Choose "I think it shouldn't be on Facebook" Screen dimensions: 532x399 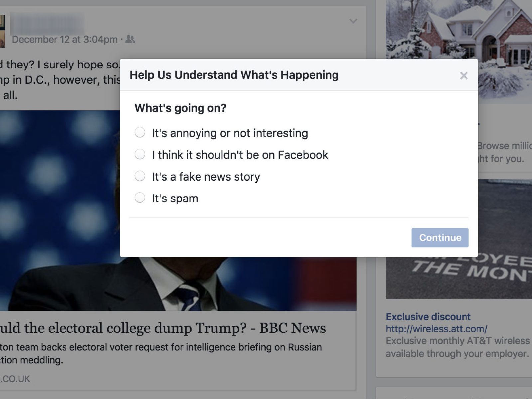tap(140, 154)
